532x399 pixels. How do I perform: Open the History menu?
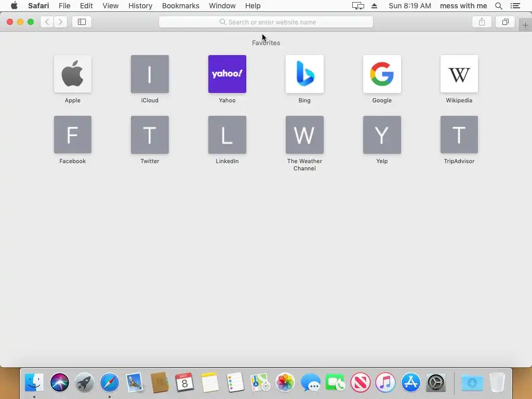point(140,6)
